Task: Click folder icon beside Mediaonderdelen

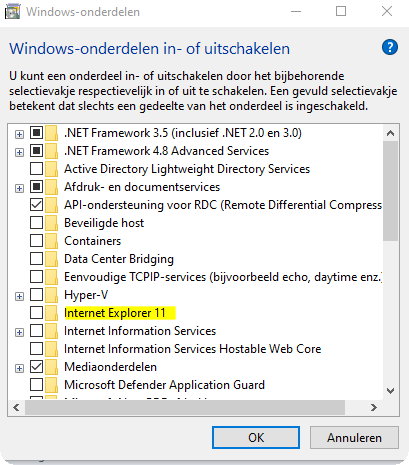Action: [x=52, y=367]
